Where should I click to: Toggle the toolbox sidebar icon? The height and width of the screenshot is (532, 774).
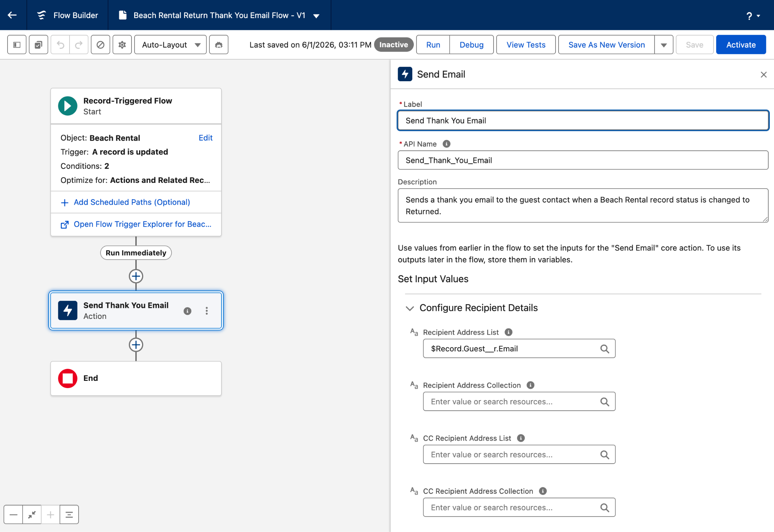click(x=17, y=45)
